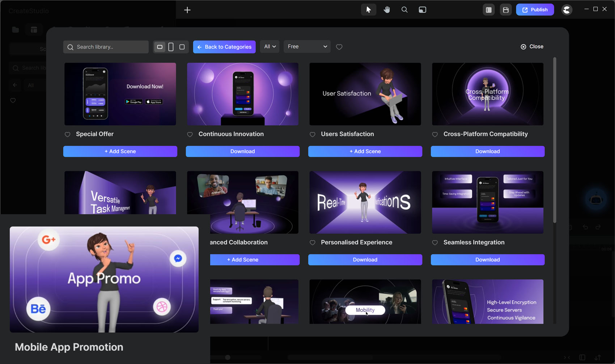Add the Users Satisfaction scene
615x364 pixels.
pos(365,151)
